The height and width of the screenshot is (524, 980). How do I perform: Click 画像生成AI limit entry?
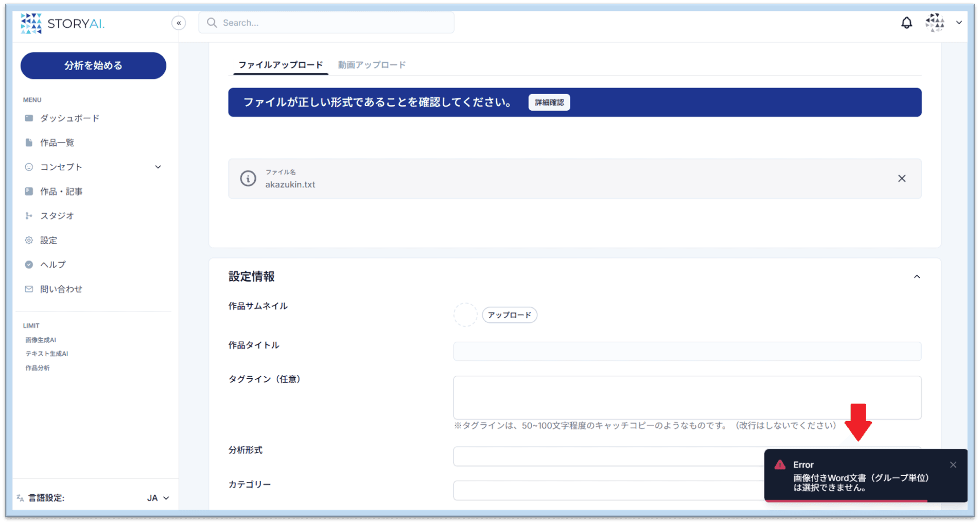41,340
